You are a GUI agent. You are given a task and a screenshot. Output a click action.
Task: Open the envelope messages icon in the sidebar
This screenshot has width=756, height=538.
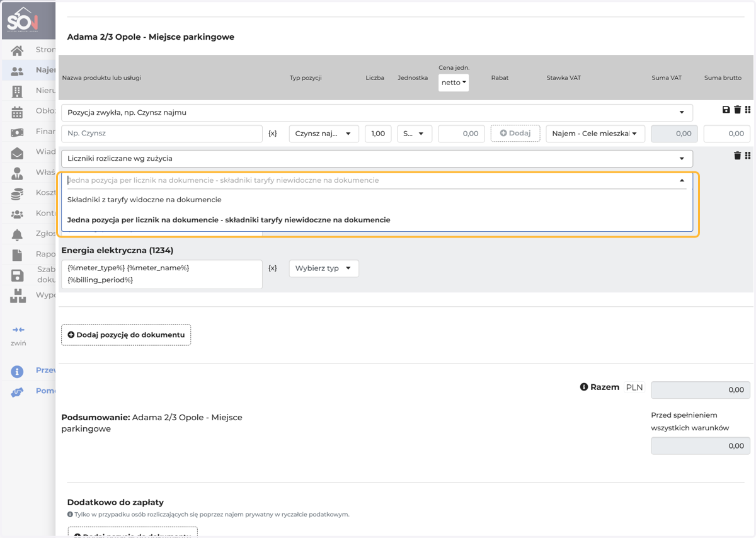tap(17, 153)
